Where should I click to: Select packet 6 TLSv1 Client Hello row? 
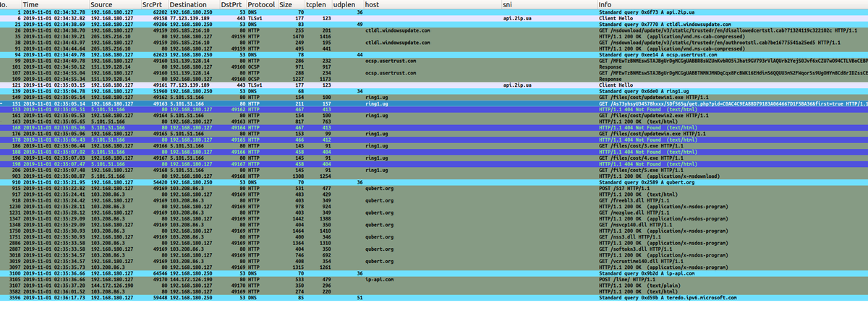pos(434,18)
